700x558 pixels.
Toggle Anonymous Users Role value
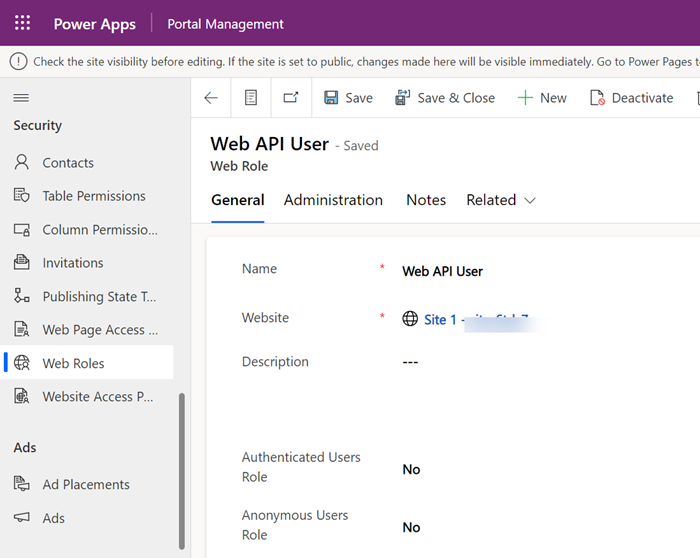click(411, 527)
